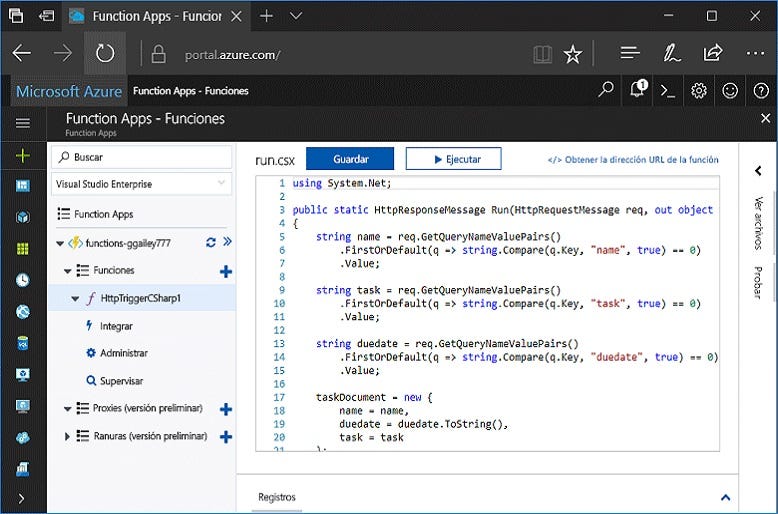This screenshot has height=514, width=778.
Task: Refresh functions-ggailey777 app icon
Action: [211, 242]
